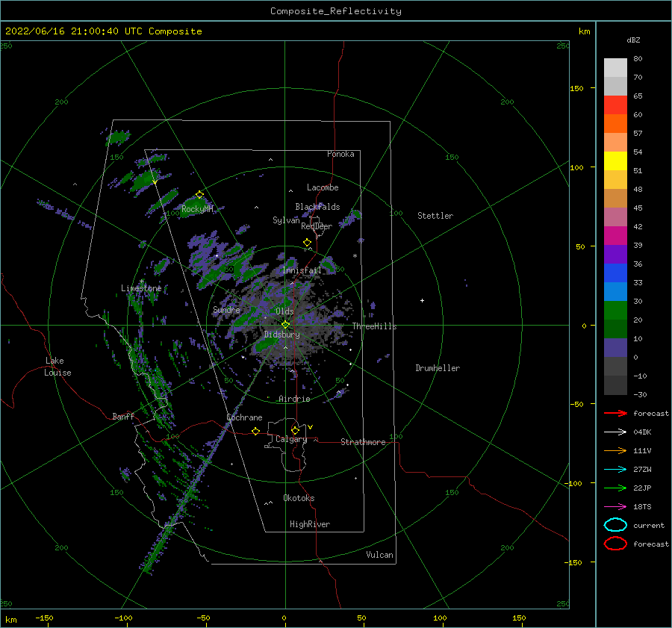Select the orange 60 dBZ swatch
Screen dimensions: 672x628
click(x=615, y=123)
